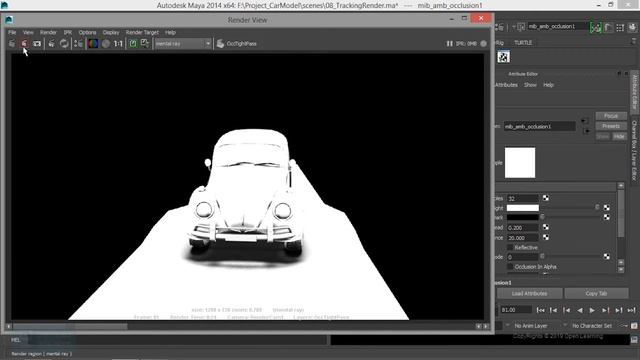Click the black dark color swatch
Viewport: 640px width, 360px height.
pyautogui.click(x=523, y=217)
